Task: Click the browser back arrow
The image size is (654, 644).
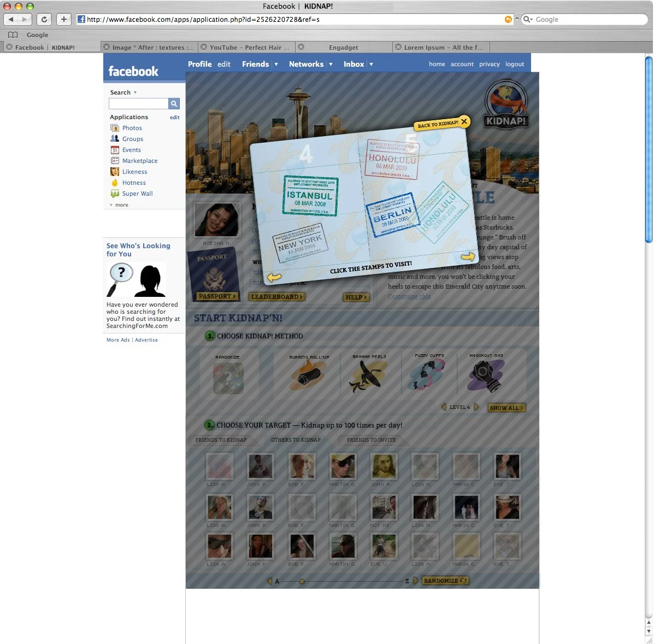Action: [11, 19]
